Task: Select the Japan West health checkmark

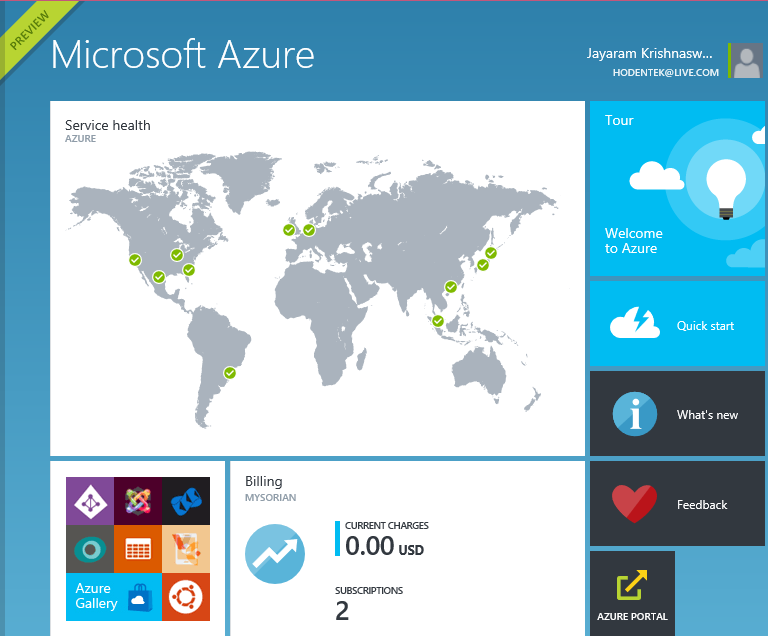Action: coord(483,265)
